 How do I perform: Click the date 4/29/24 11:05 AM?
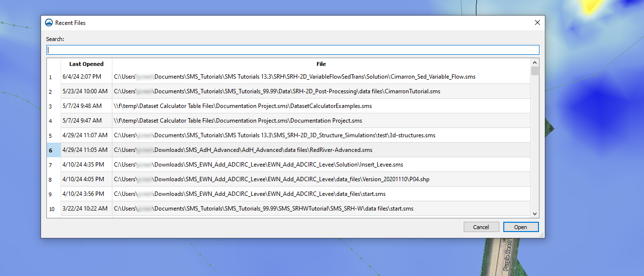(x=85, y=150)
